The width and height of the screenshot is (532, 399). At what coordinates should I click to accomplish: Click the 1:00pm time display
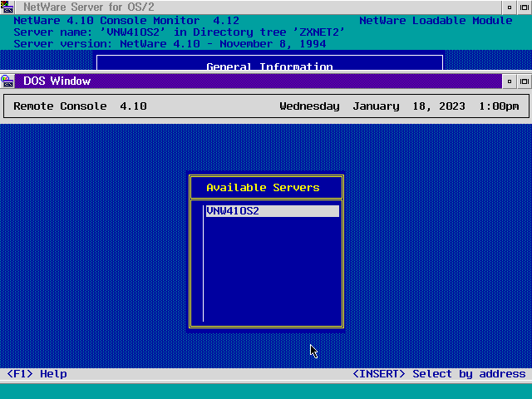499,106
